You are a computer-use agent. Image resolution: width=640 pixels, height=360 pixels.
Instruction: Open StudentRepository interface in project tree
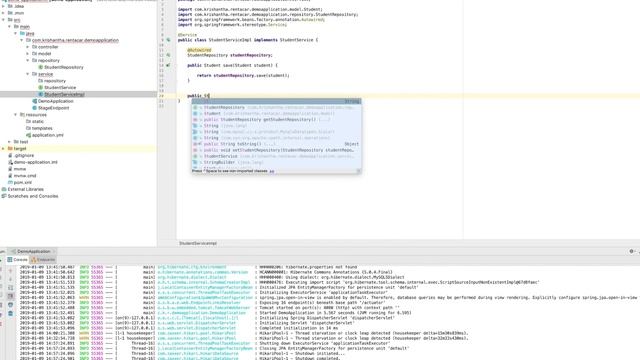64,67
